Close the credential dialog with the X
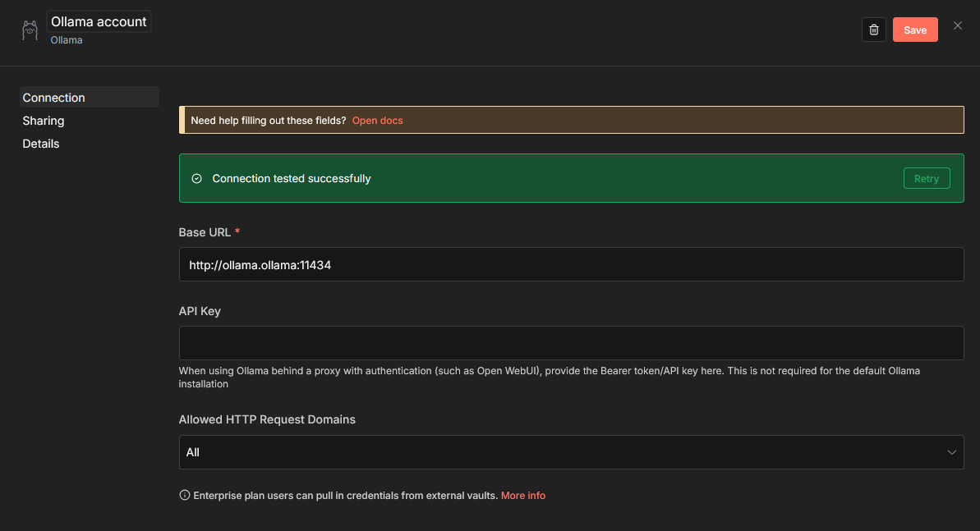 click(x=957, y=25)
